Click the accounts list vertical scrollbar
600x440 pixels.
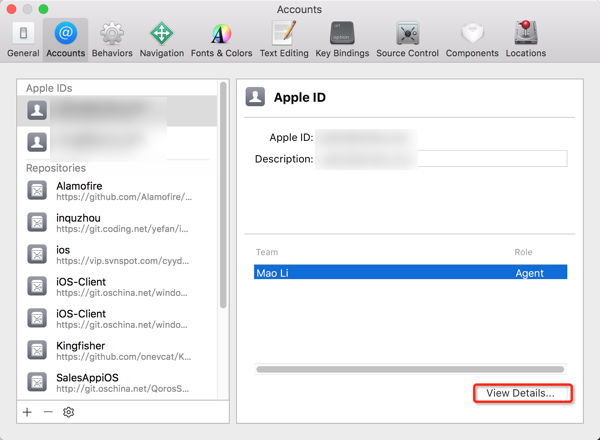click(x=223, y=195)
